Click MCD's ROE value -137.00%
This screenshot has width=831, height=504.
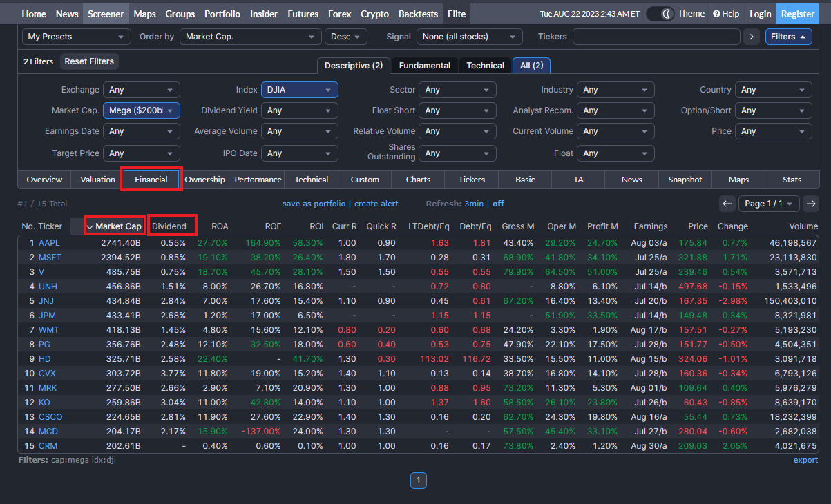pos(262,432)
